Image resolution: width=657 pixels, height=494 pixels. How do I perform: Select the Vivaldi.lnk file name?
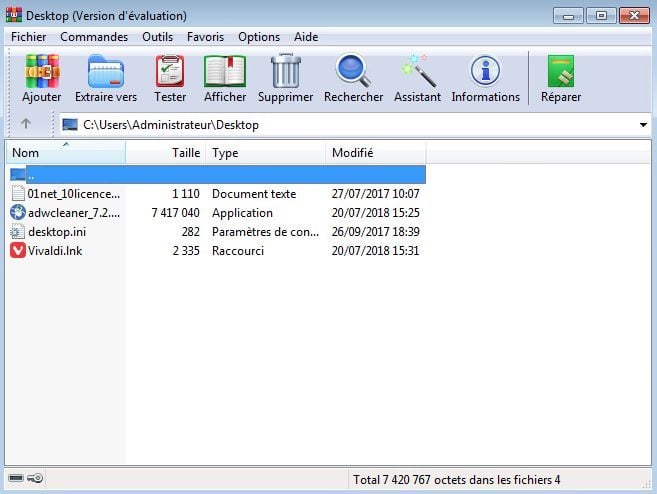(x=55, y=251)
